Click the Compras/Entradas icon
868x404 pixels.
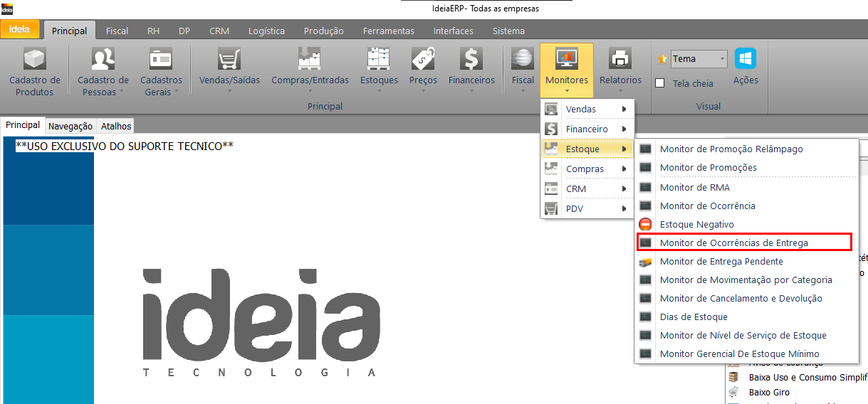(x=310, y=59)
